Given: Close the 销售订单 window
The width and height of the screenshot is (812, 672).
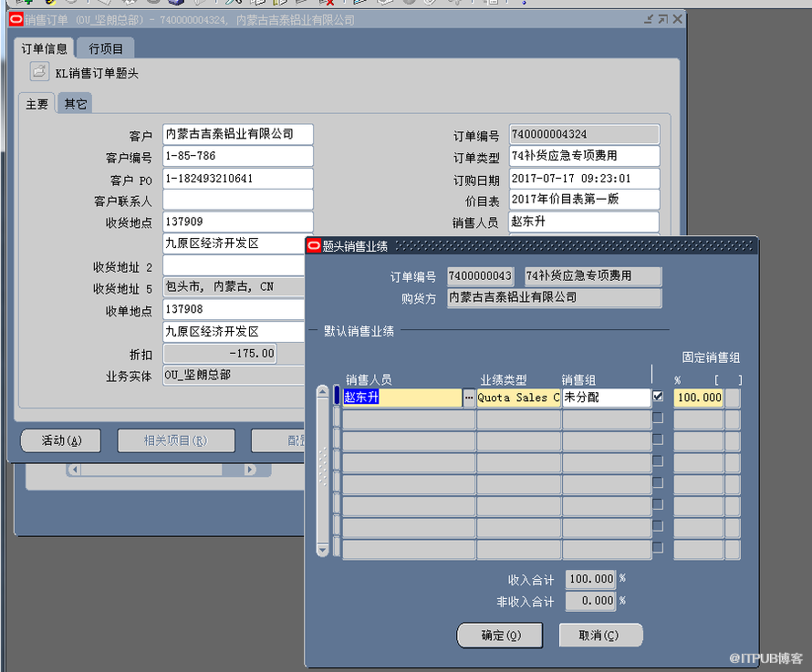Looking at the screenshot, I should pos(676,19).
